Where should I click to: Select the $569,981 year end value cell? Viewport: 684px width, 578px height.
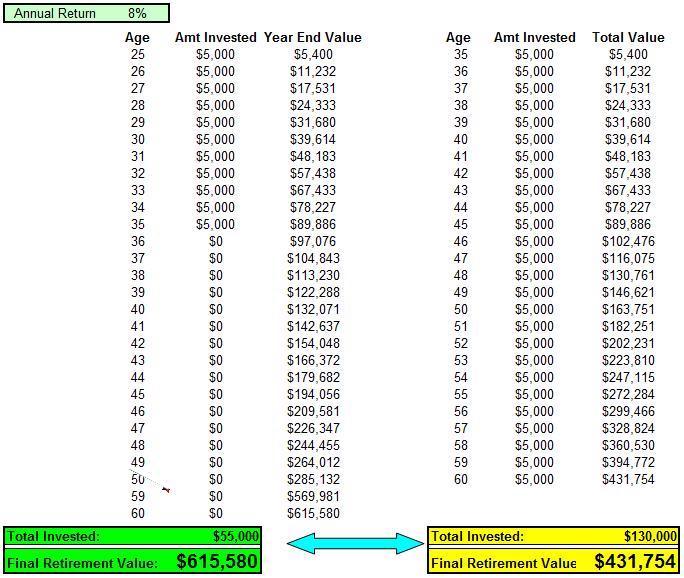pos(313,497)
